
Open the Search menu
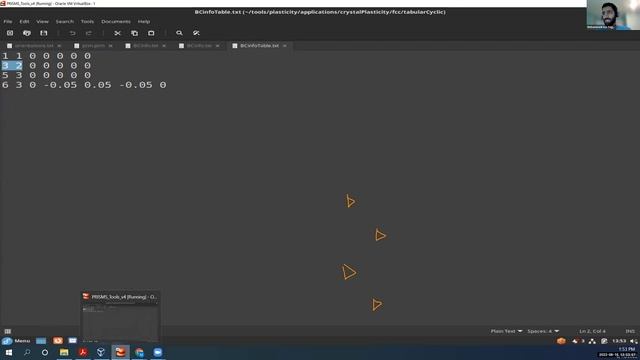click(64, 21)
